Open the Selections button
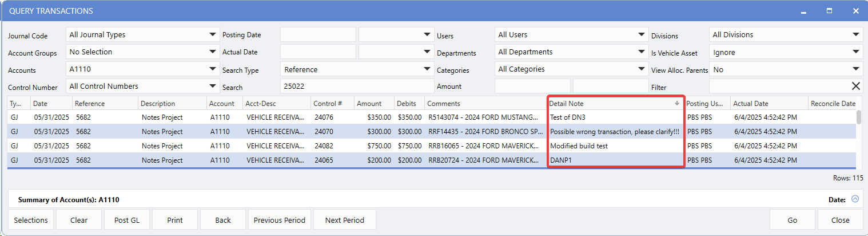Image resolution: width=868 pixels, height=236 pixels. click(x=31, y=220)
